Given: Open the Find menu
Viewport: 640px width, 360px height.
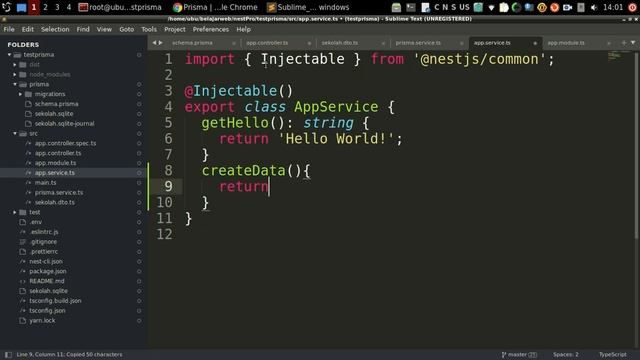Looking at the screenshot, I should (x=83, y=29).
